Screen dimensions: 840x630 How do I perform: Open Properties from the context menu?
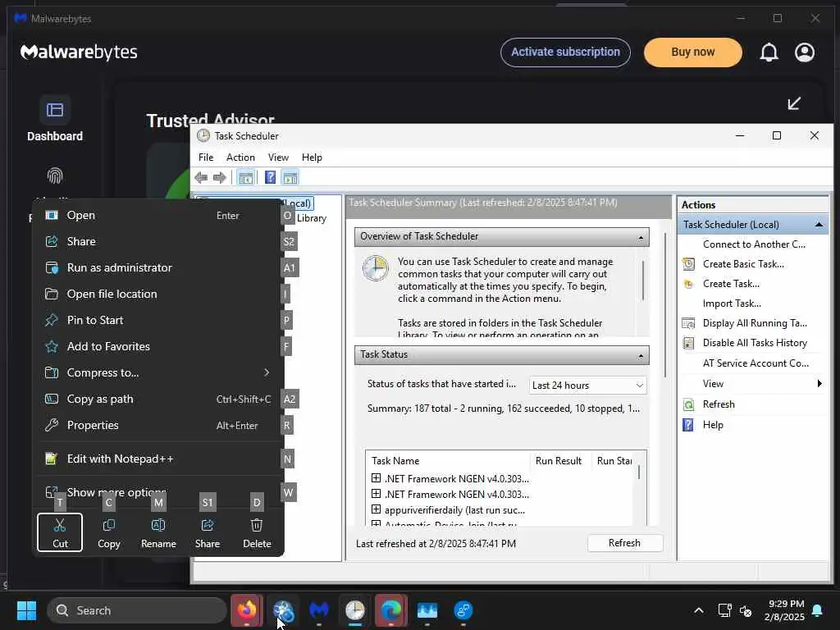click(x=158, y=426)
